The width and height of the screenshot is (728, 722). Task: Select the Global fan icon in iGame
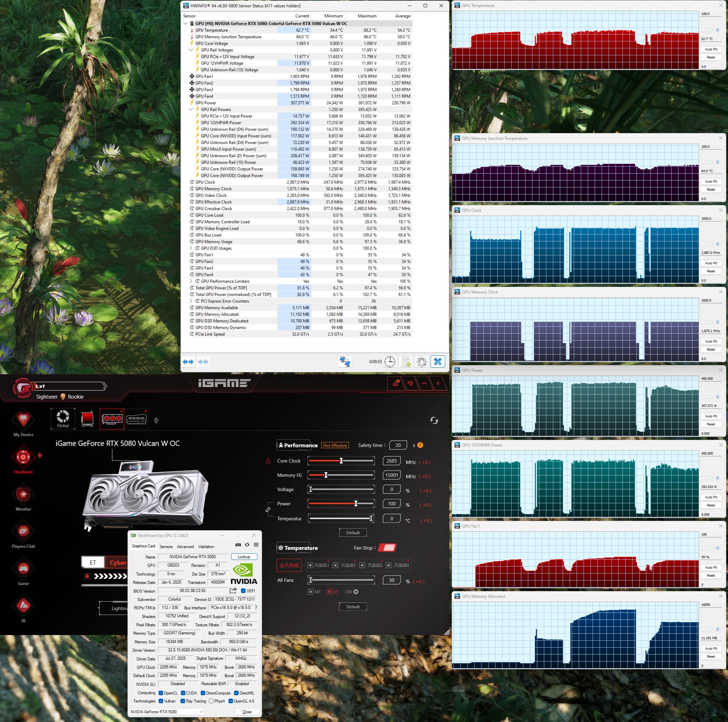(x=63, y=418)
